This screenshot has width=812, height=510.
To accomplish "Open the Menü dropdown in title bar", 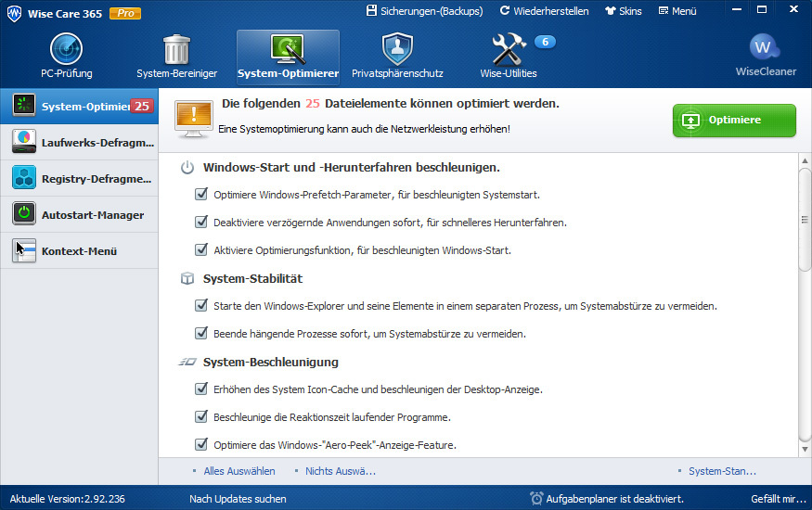I will point(677,11).
